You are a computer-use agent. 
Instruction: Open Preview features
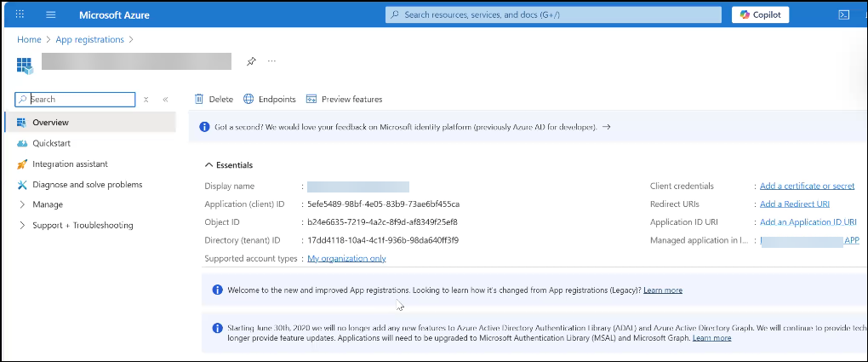[x=345, y=100]
